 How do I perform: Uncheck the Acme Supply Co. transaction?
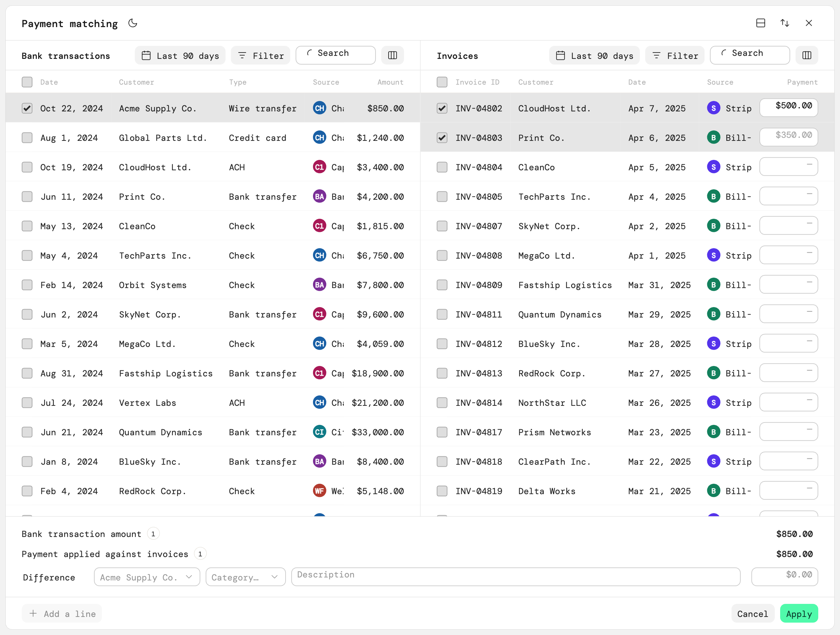click(x=27, y=108)
